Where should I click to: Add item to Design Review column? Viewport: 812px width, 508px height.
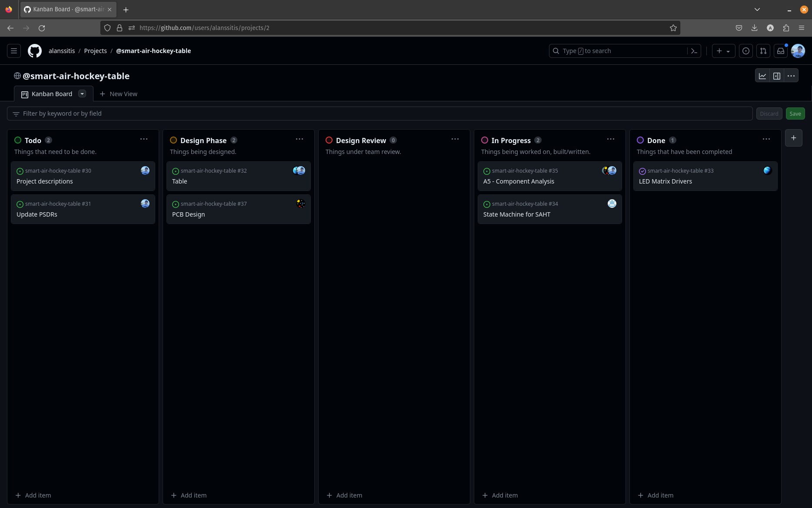[x=345, y=495]
